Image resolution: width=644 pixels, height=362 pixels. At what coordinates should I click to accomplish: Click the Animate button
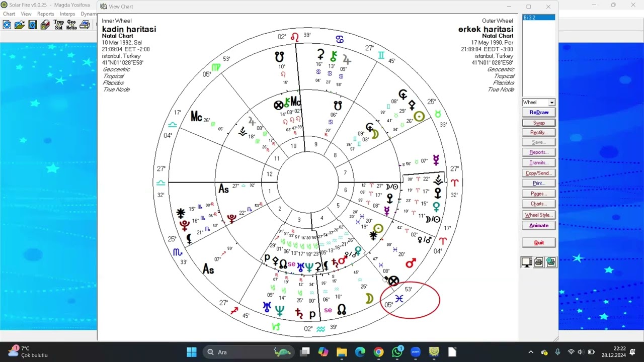pos(539,225)
